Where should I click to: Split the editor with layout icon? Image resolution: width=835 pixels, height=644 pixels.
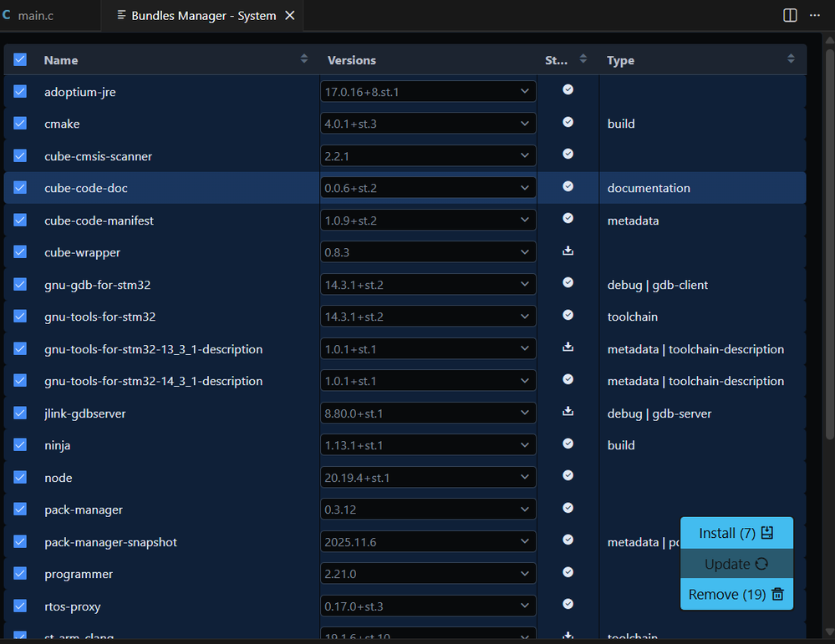(x=790, y=15)
